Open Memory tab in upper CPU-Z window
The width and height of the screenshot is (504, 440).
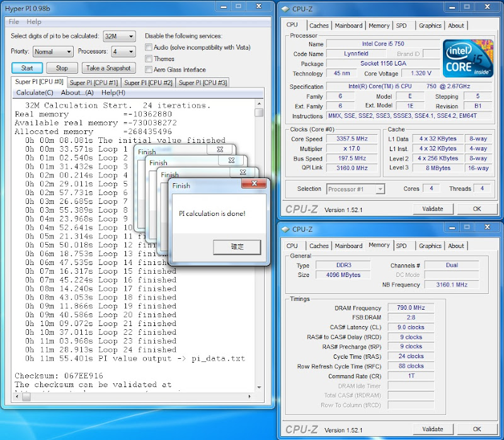click(379, 26)
